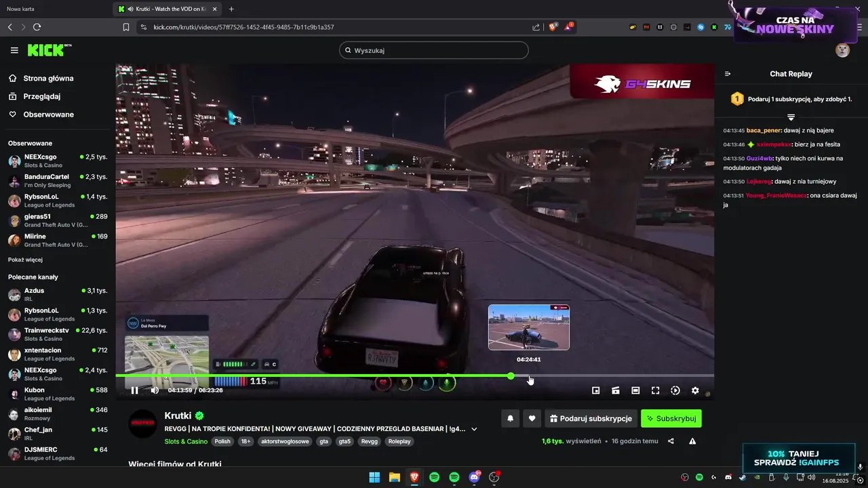Enter fullscreen mode in the player
The width and height of the screenshot is (868, 488).
tap(656, 390)
